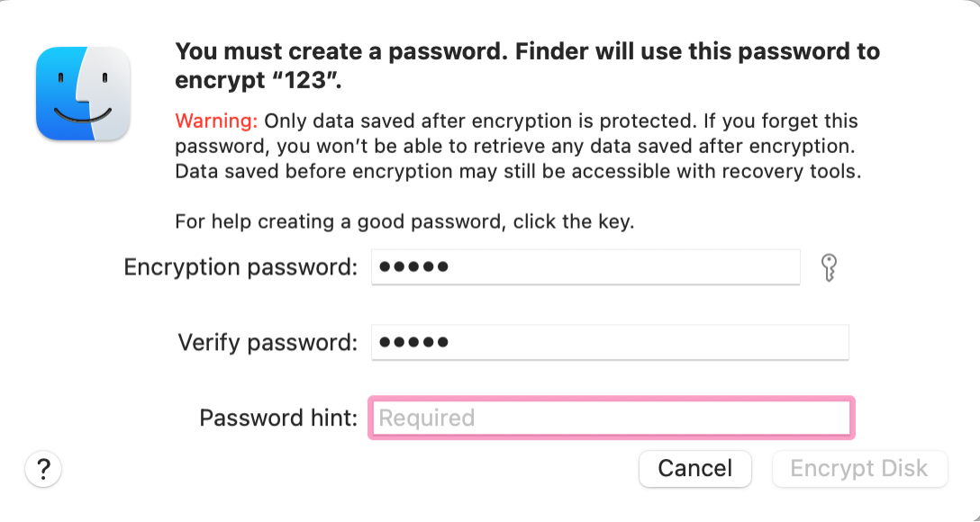Screen dimensions: 980x522
Task: Click the highlighted Password hint field
Action: pos(610,418)
